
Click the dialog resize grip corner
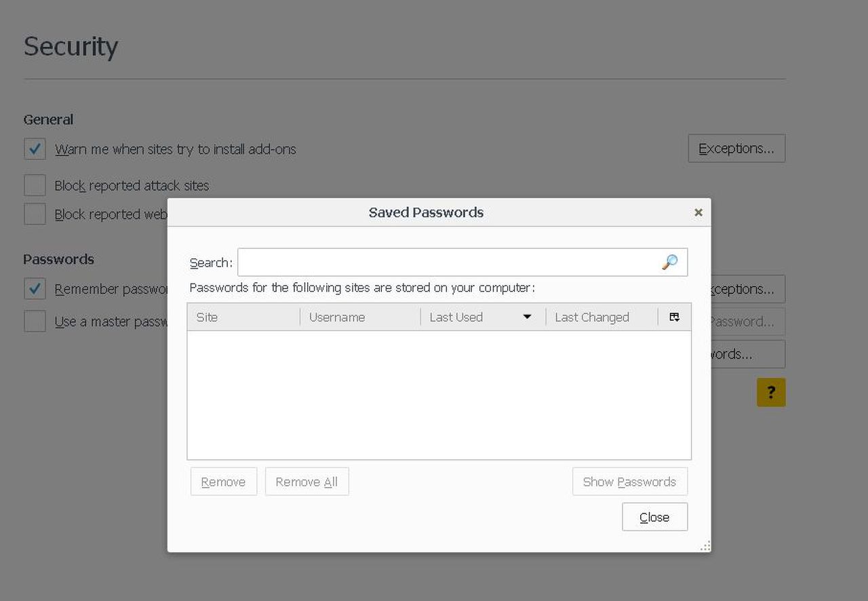coord(705,546)
